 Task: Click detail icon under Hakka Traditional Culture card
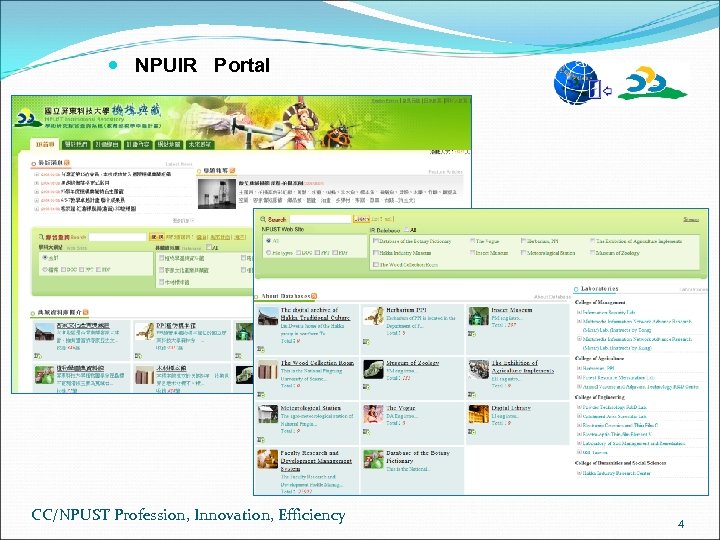click(x=260, y=349)
